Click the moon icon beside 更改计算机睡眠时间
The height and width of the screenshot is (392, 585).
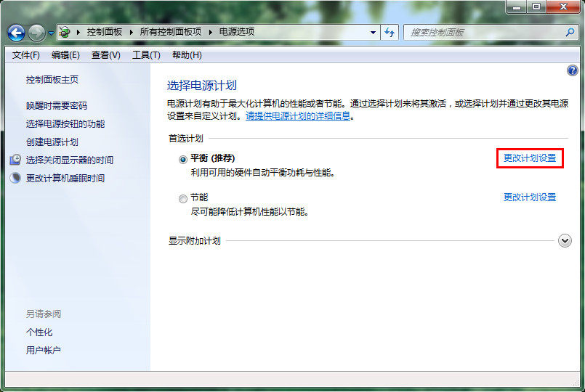16,178
